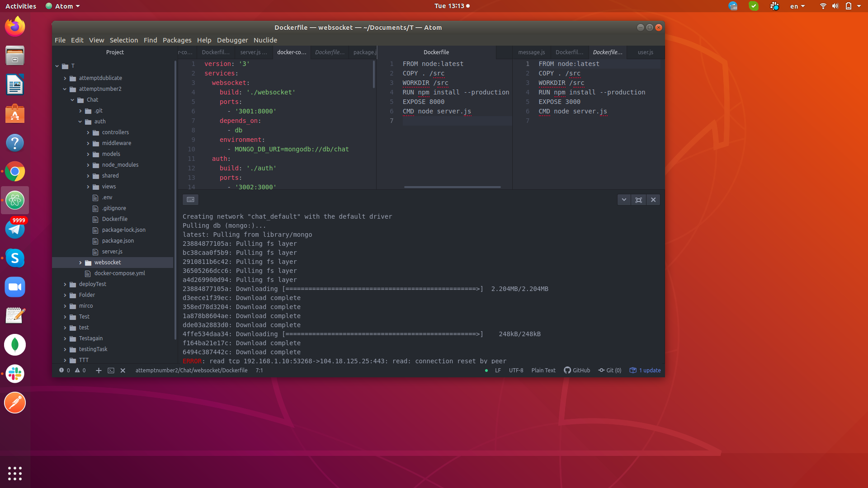Image resolution: width=868 pixels, height=488 pixels.
Task: Show linter warnings count in status bar
Action: point(80,371)
